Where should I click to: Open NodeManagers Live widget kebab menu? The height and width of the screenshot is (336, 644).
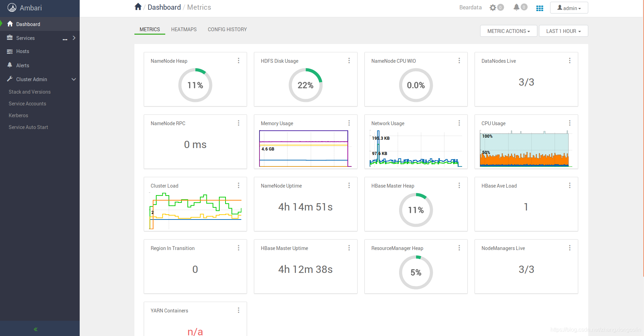coord(570,248)
